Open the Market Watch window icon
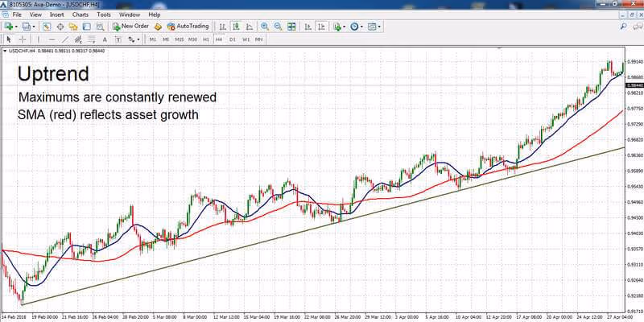644x322 pixels. pyautogui.click(x=47, y=27)
